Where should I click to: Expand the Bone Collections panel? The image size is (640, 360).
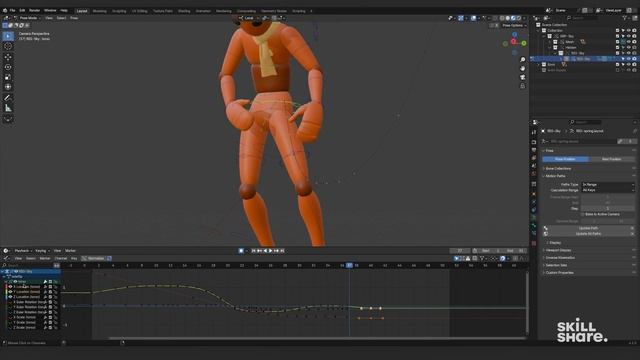[558, 169]
